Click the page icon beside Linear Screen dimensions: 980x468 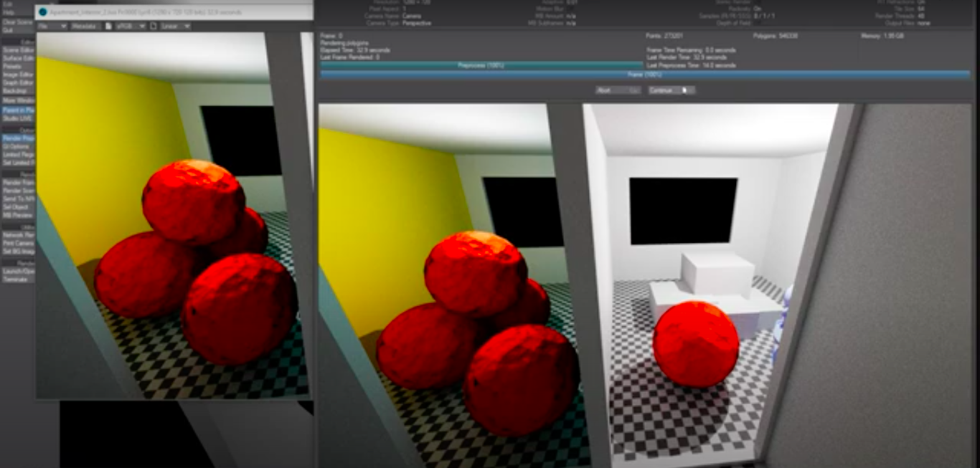pos(154,26)
